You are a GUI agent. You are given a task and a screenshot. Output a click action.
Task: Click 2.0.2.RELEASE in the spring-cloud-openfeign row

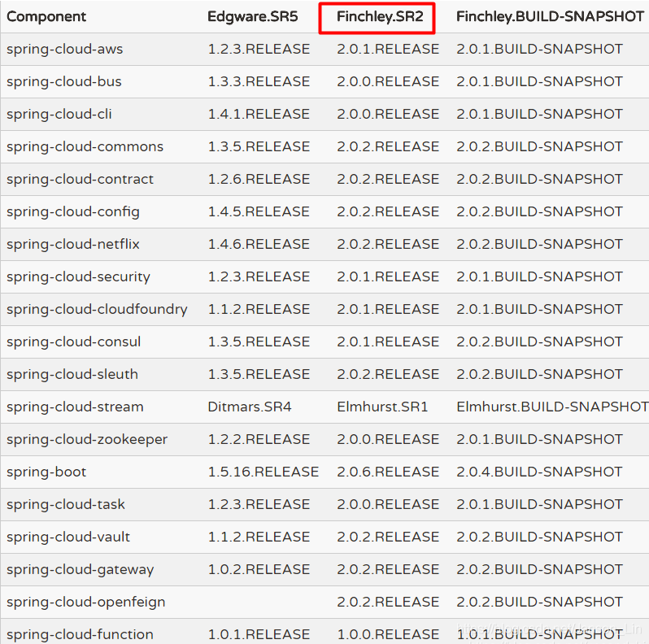[x=388, y=602]
